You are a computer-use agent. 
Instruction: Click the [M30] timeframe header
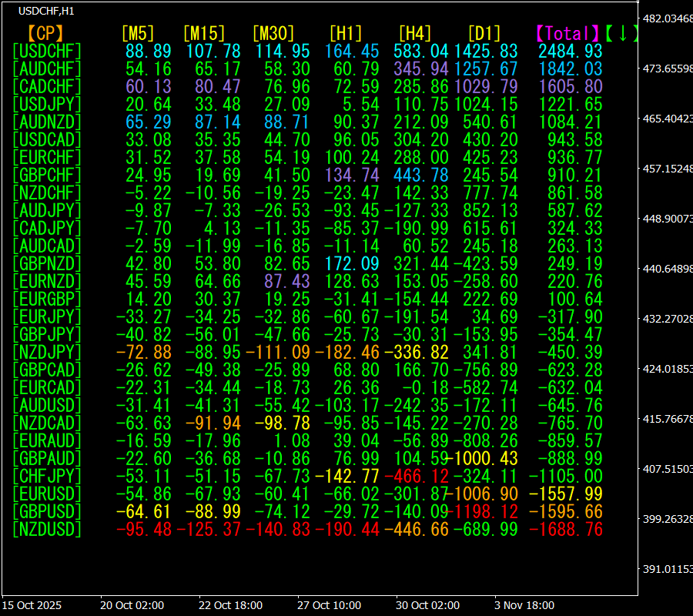tap(273, 33)
